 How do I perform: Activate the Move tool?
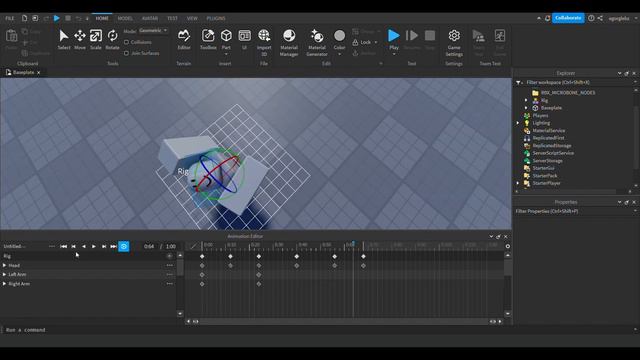(80, 40)
